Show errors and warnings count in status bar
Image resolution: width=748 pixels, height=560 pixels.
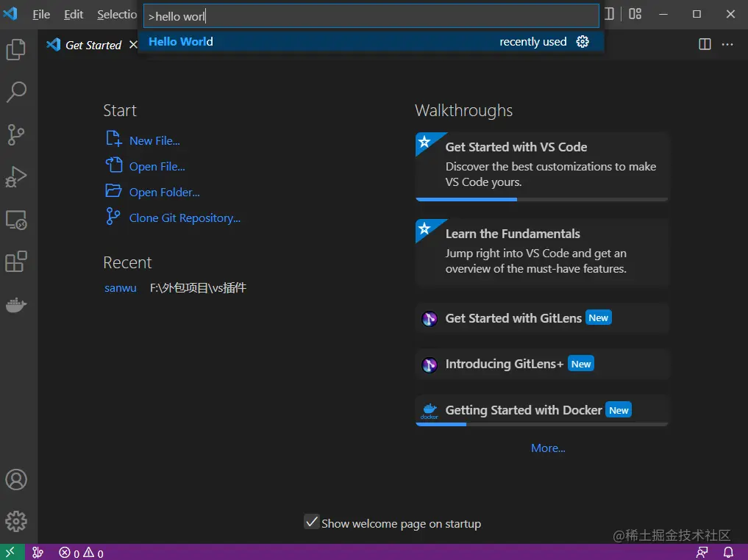(81, 553)
